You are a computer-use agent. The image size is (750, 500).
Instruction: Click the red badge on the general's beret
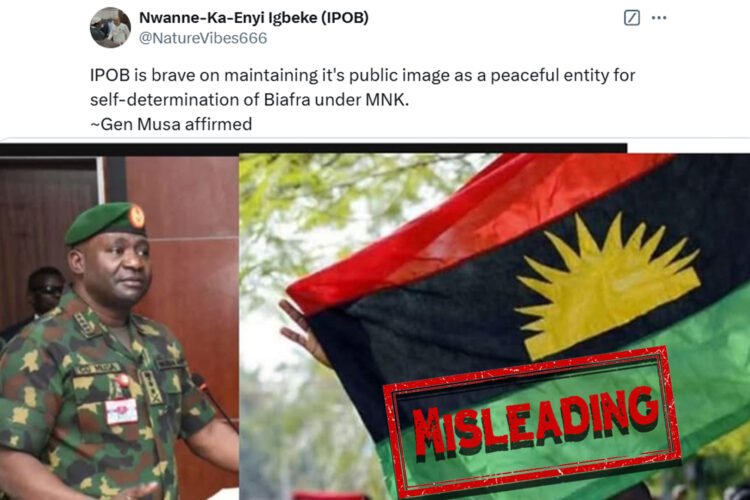[x=137, y=216]
